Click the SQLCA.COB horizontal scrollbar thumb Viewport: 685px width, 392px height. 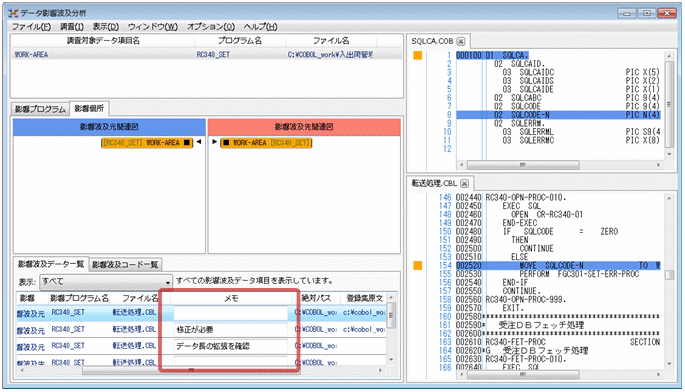523,165
